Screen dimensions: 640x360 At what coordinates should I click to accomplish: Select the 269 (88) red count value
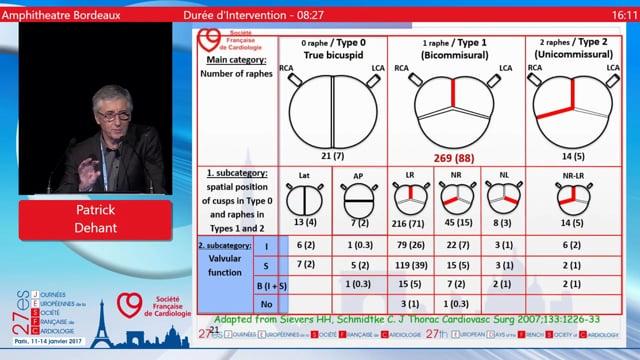pyautogui.click(x=454, y=158)
